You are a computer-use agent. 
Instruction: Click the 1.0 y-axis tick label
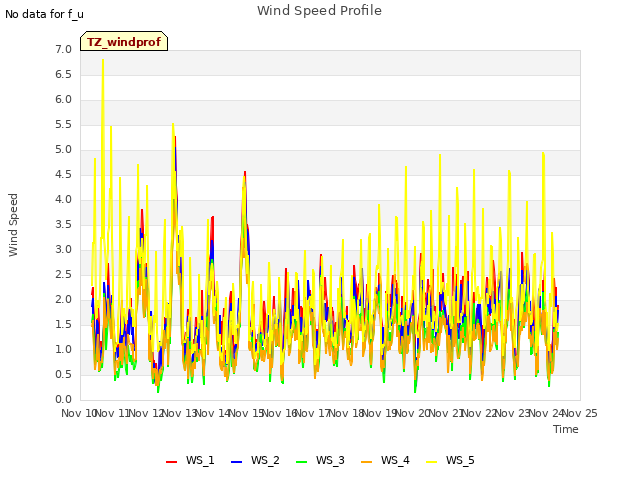[x=63, y=350]
